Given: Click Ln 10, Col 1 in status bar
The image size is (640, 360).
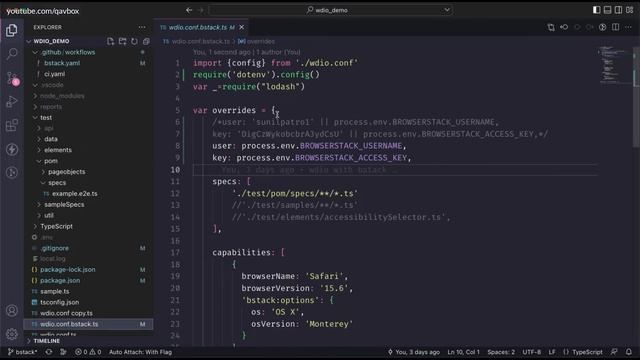Looking at the screenshot, I should [464, 352].
